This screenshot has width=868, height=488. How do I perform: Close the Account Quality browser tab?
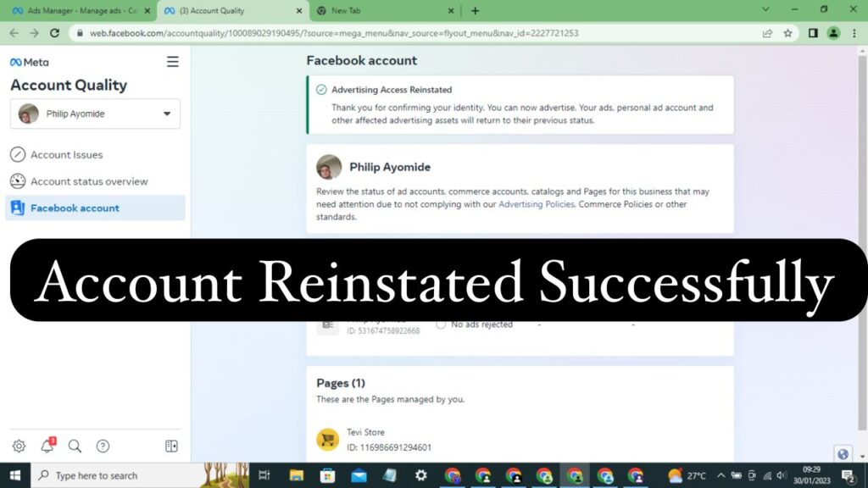tap(299, 10)
